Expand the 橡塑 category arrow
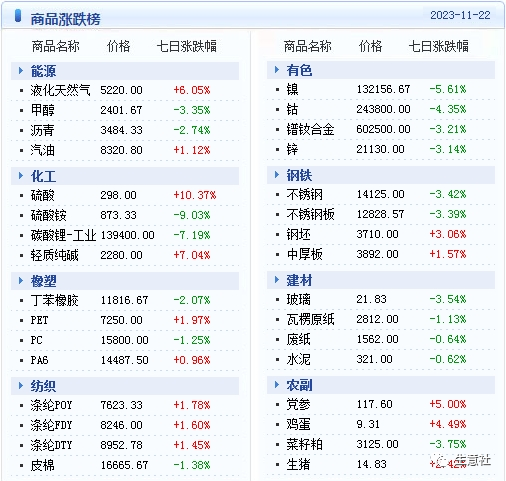This screenshot has width=506, height=481. (x=21, y=281)
